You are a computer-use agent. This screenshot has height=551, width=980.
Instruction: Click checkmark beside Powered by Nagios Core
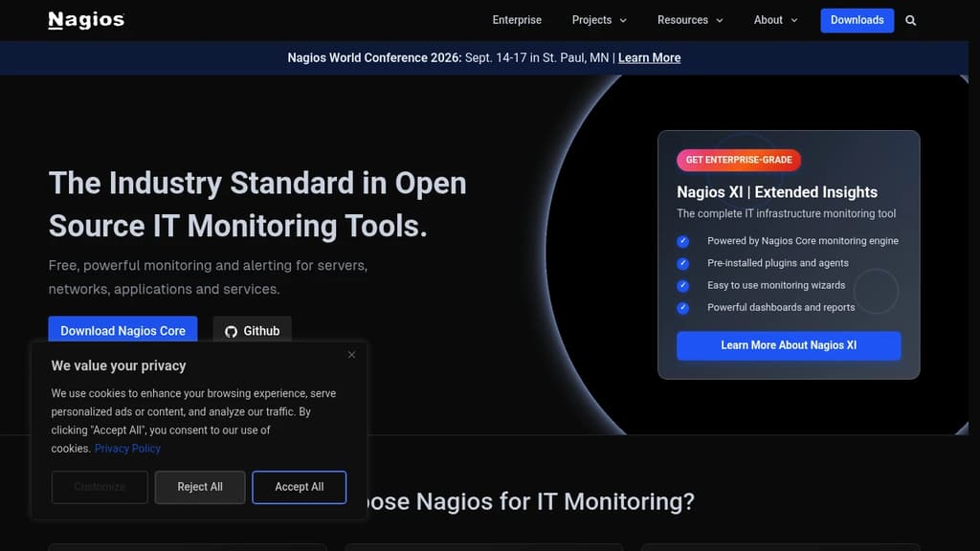682,241
